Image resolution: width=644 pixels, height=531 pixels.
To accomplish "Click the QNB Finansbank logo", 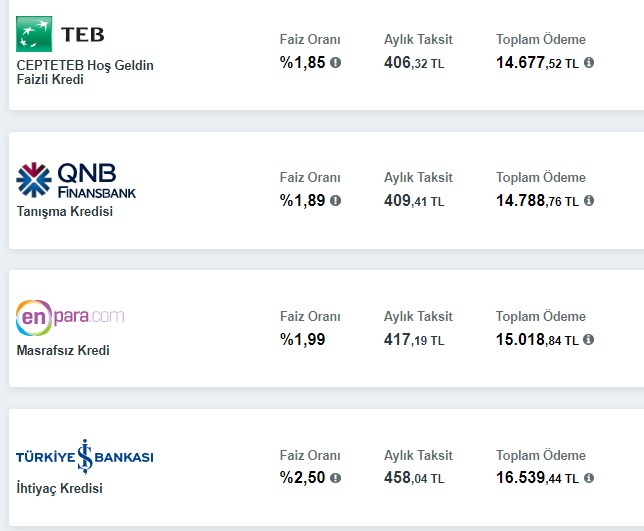I will pos(76,180).
